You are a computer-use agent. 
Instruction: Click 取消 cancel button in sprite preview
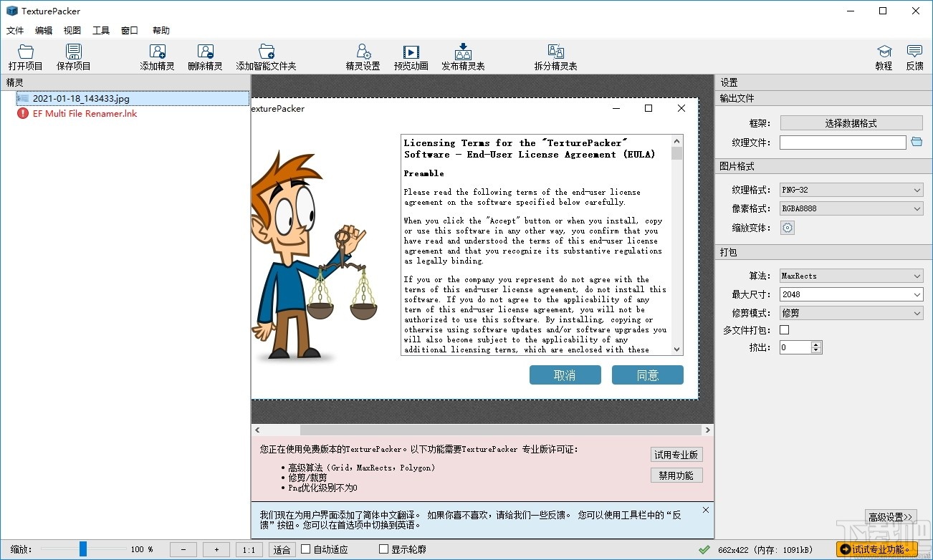pyautogui.click(x=565, y=375)
